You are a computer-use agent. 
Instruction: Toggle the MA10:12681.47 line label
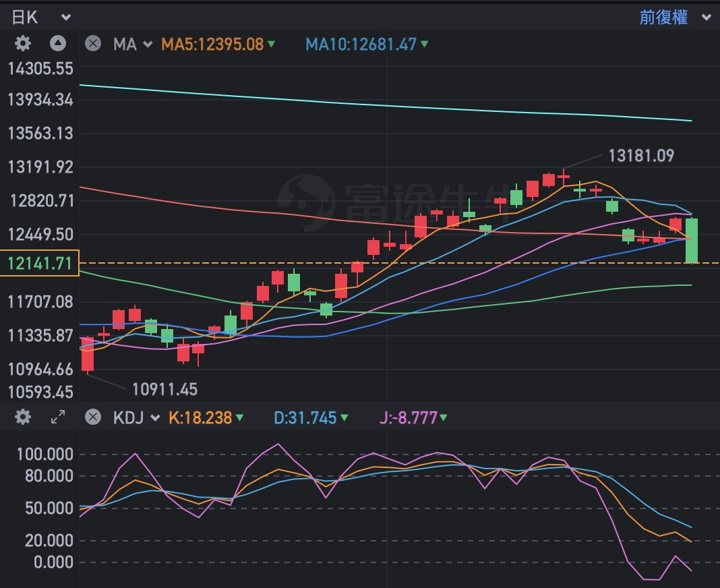click(x=367, y=45)
